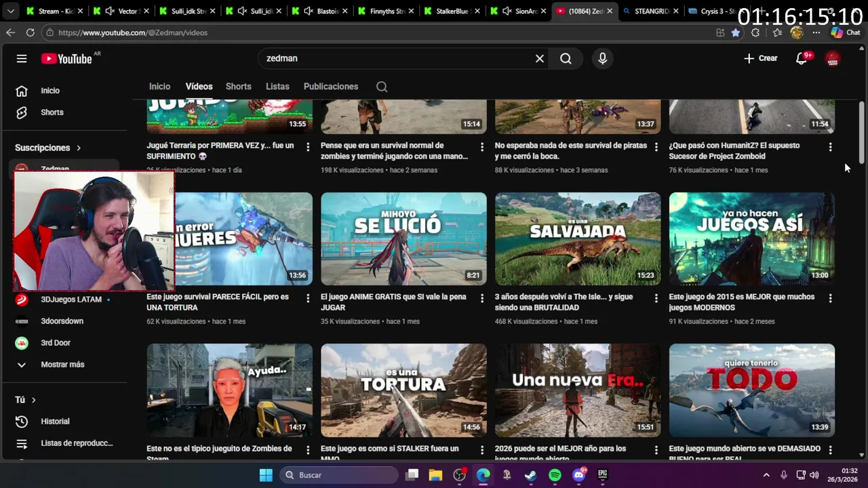Expand Suscripciones section chevron

[x=79, y=148]
